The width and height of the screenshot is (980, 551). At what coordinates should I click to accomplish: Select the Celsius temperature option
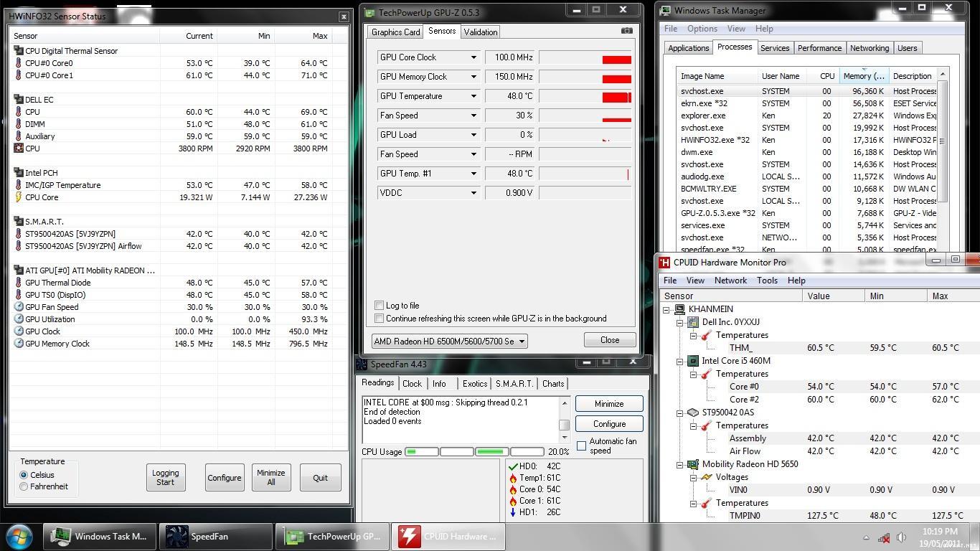pos(24,475)
